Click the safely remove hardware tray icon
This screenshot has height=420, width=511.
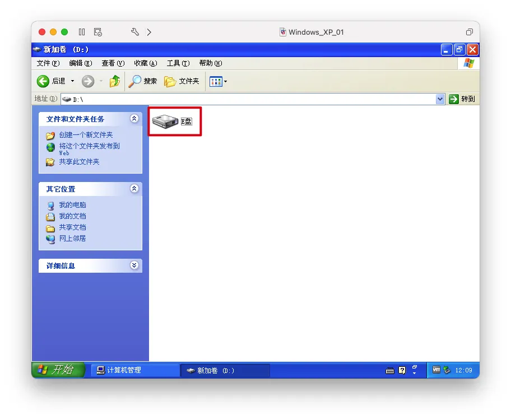[447, 370]
